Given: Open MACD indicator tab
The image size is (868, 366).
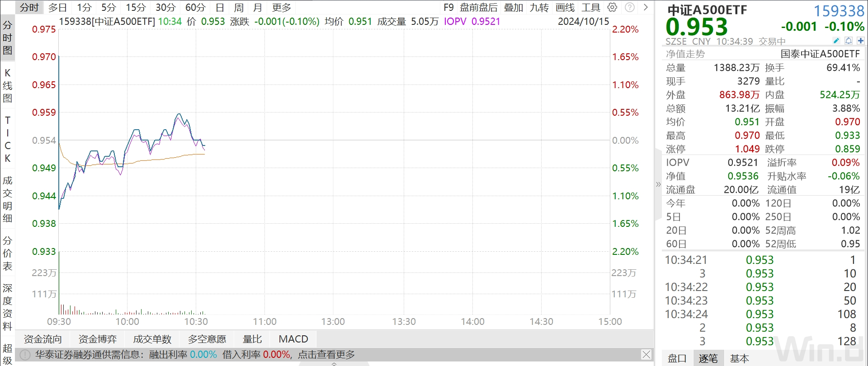Looking at the screenshot, I should click(293, 339).
